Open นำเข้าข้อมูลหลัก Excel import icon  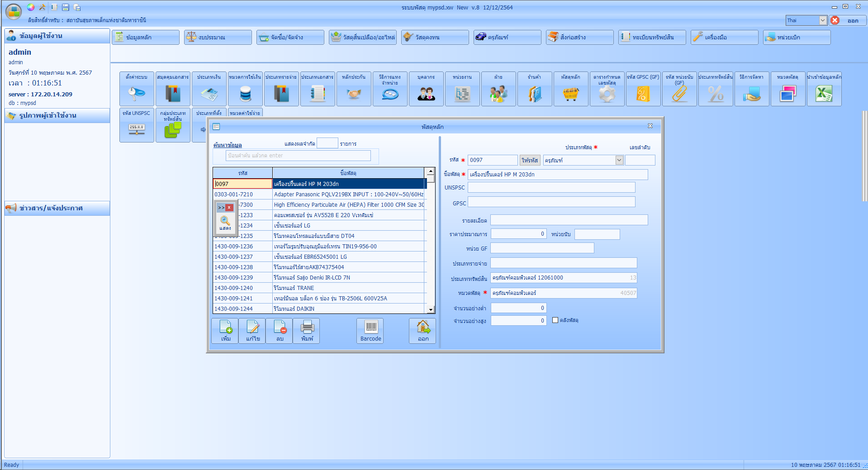click(x=824, y=94)
